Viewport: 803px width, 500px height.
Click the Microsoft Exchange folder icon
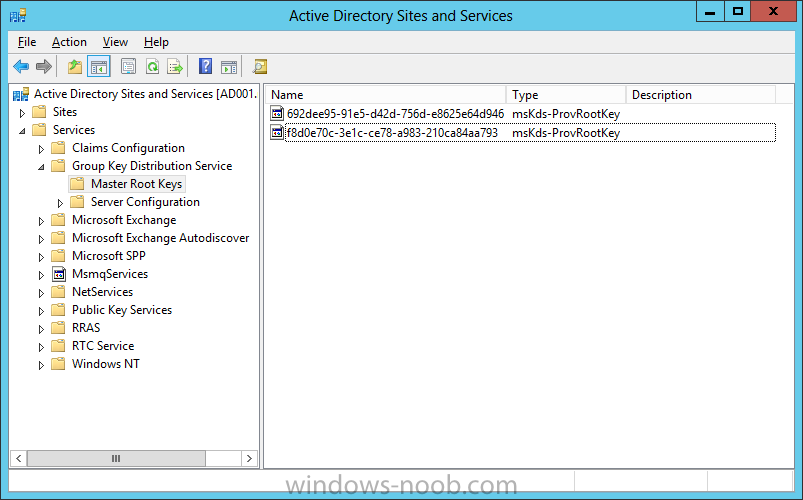(x=58, y=220)
